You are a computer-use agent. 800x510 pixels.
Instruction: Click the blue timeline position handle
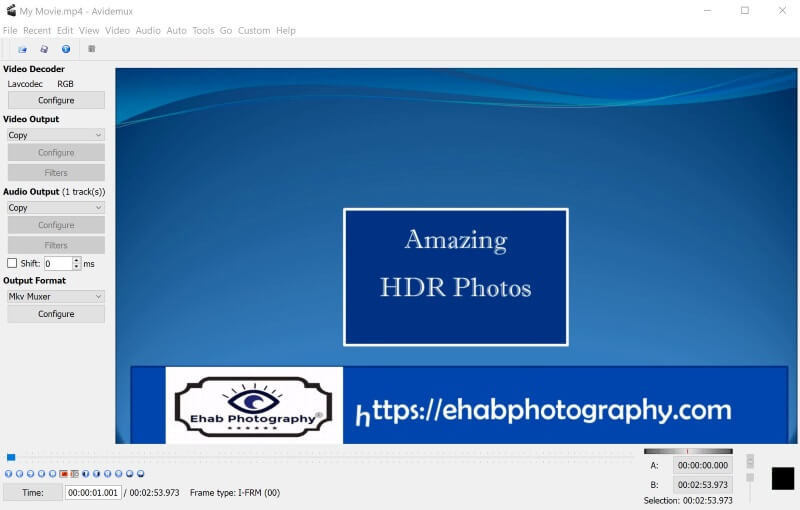point(11,457)
